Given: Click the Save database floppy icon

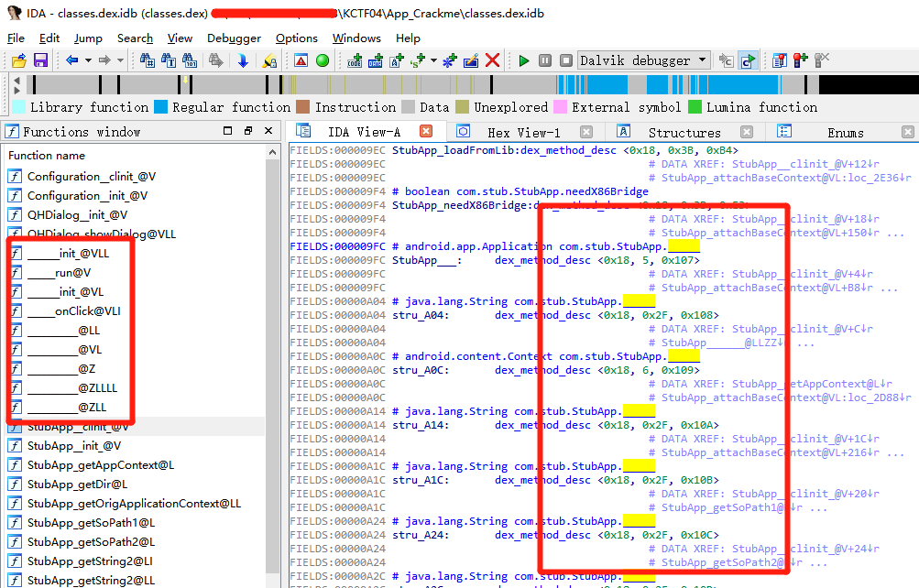Looking at the screenshot, I should (x=40, y=60).
